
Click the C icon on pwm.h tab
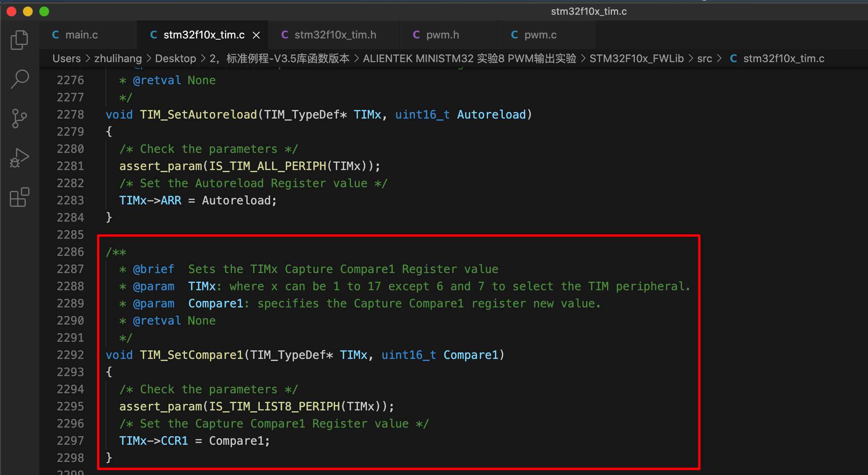416,35
